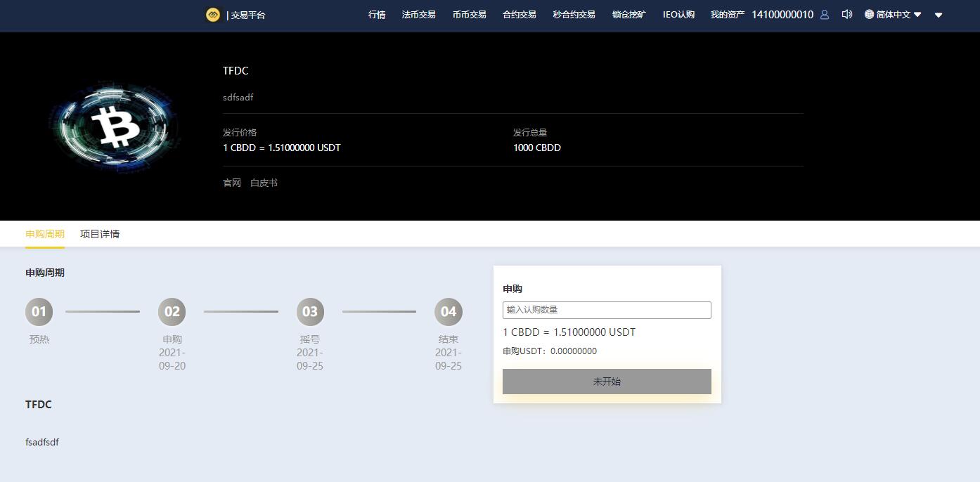Open 我的资产 in header
980x482 pixels.
point(728,15)
